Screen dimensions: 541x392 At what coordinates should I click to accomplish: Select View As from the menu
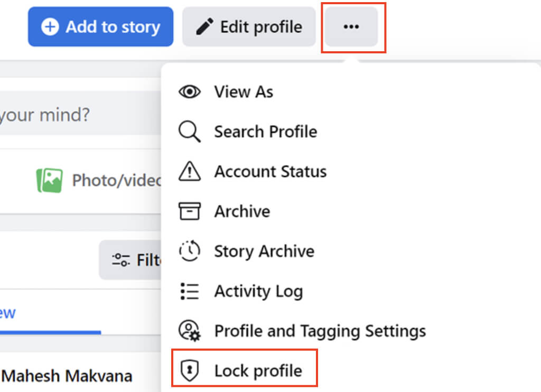(x=244, y=92)
